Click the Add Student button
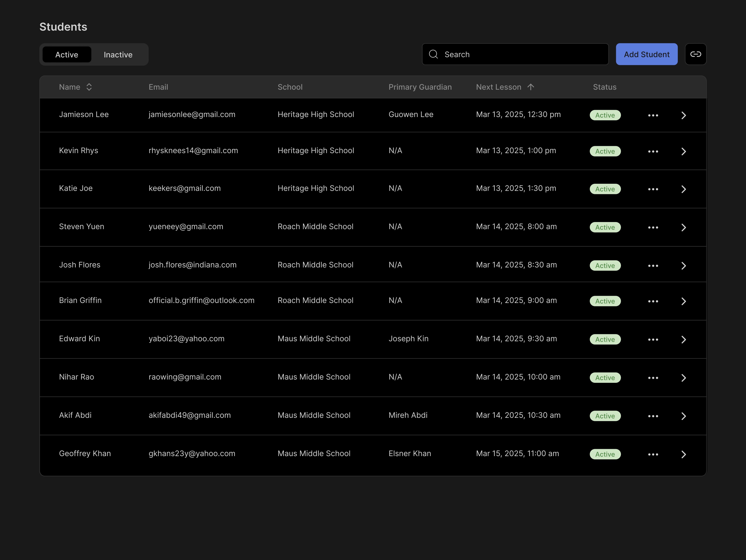The height and width of the screenshot is (560, 746). [x=647, y=54]
